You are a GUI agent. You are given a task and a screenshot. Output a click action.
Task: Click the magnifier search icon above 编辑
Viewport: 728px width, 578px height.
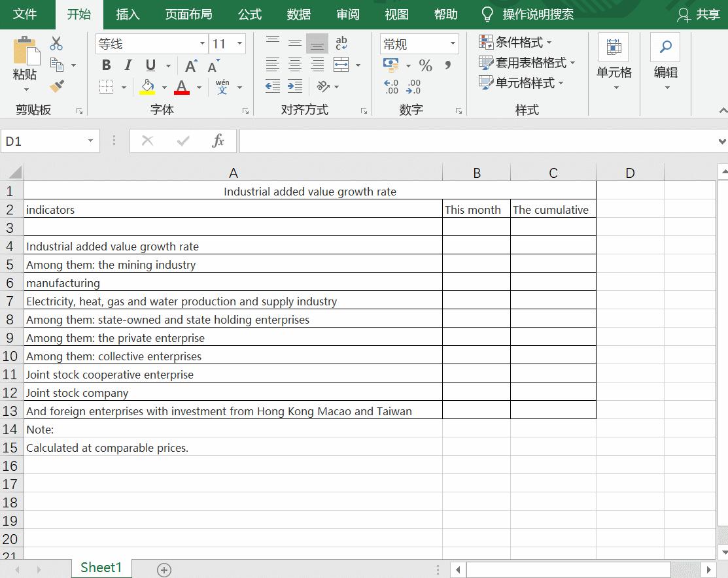tap(665, 47)
